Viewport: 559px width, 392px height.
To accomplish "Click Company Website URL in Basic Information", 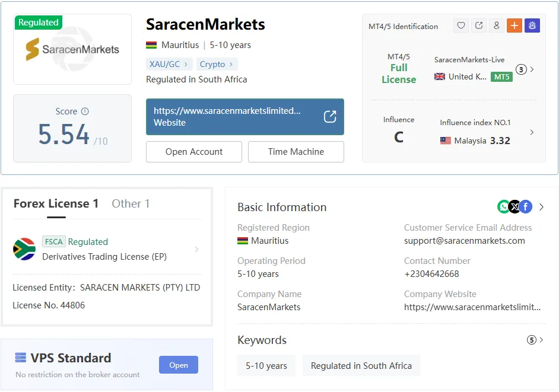I will click(x=472, y=307).
